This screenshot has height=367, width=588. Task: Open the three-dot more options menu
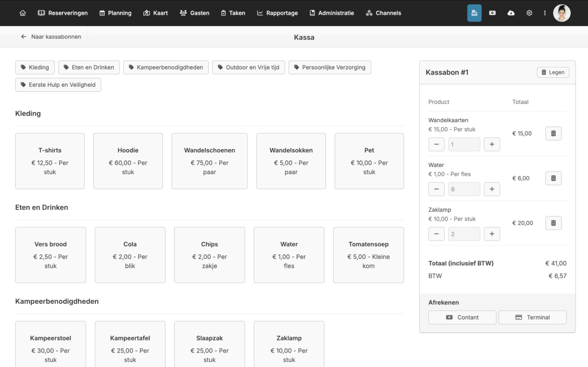click(x=545, y=13)
